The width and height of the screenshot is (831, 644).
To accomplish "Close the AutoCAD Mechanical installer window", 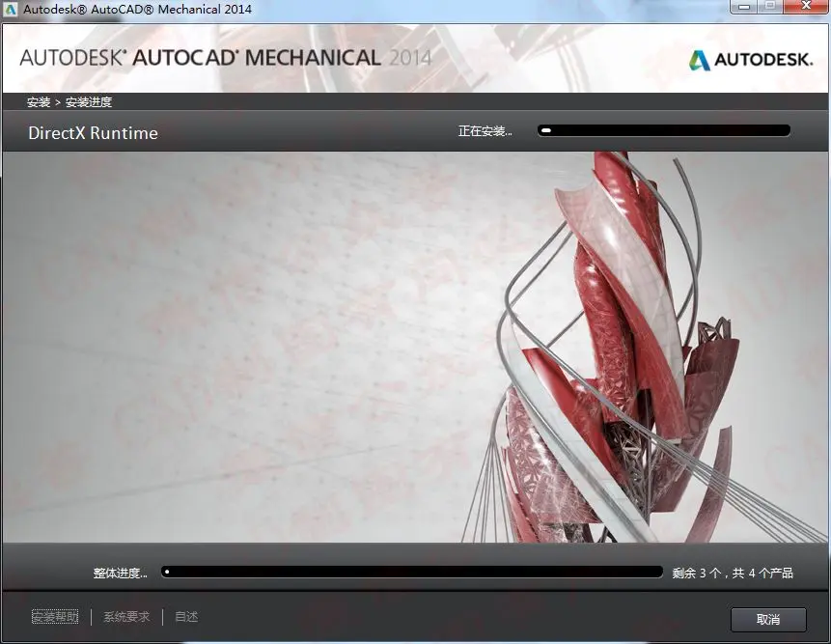I will (x=806, y=7).
